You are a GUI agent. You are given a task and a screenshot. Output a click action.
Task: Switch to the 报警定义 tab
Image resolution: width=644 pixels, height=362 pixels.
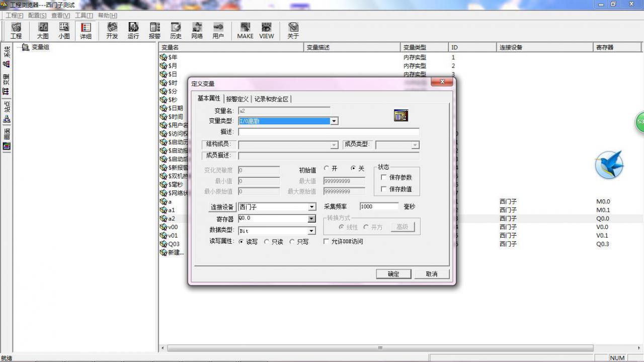[237, 99]
